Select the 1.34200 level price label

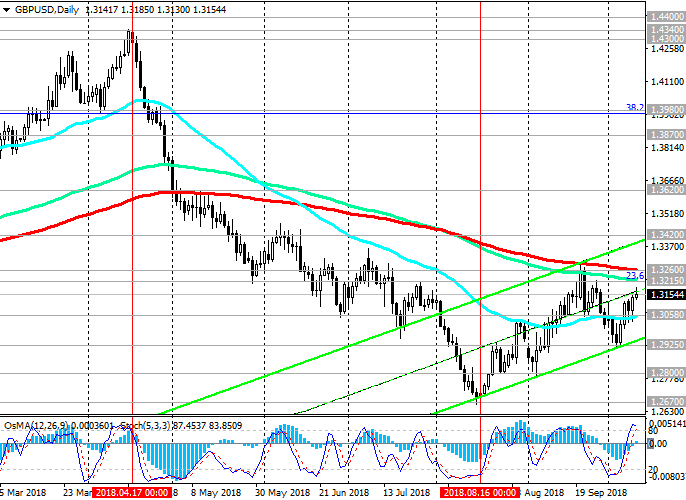pos(667,234)
